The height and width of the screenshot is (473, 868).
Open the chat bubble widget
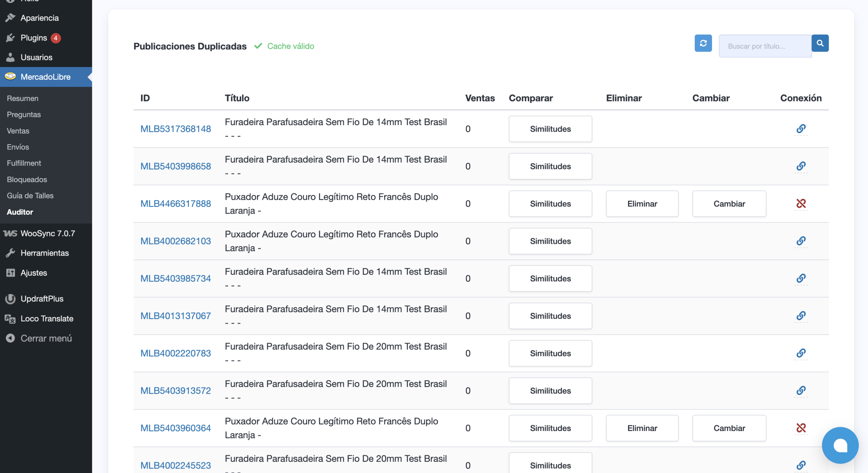coord(840,445)
